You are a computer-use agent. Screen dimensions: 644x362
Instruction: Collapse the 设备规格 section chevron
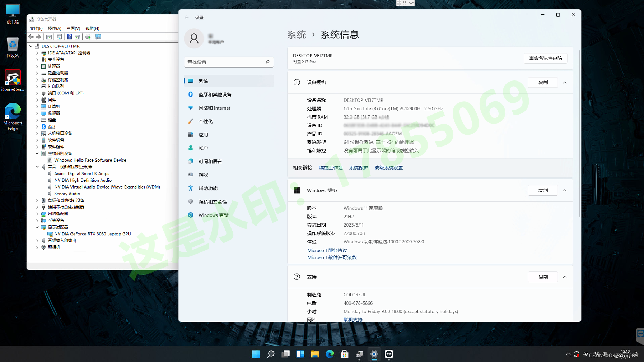[x=565, y=83]
